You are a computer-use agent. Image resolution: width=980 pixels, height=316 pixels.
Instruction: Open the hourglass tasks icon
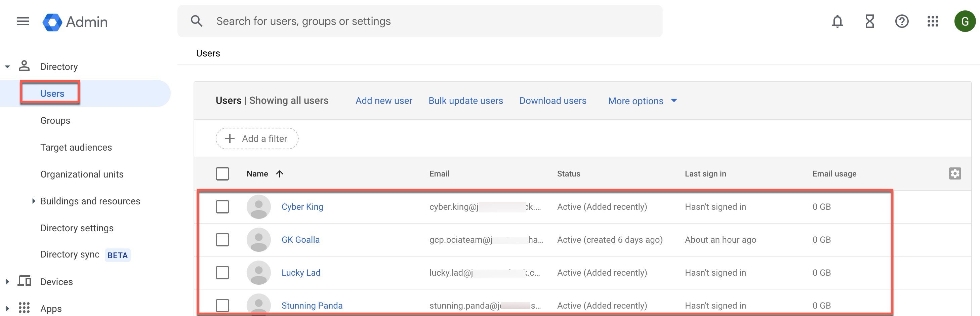pyautogui.click(x=869, y=21)
